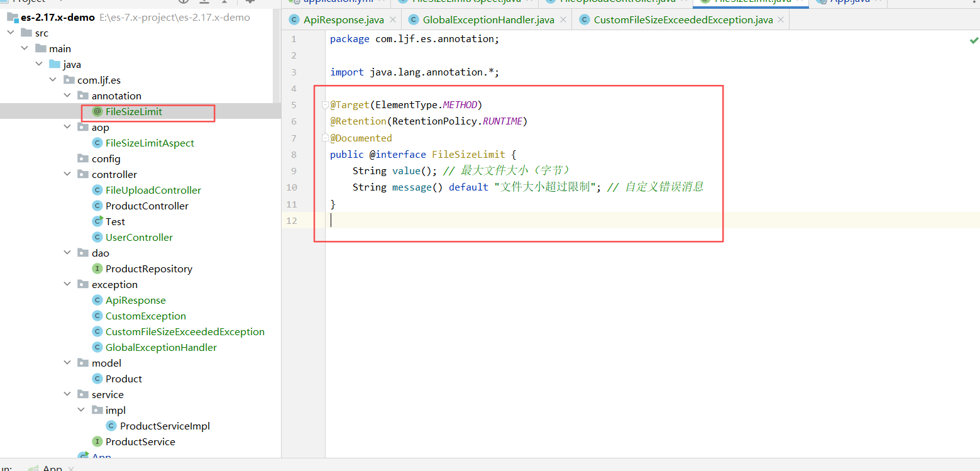
Task: Collapse the dao package
Action: coord(68,253)
